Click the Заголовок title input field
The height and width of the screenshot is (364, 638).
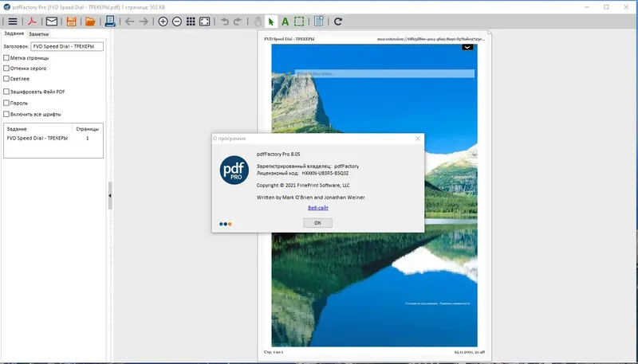point(67,46)
